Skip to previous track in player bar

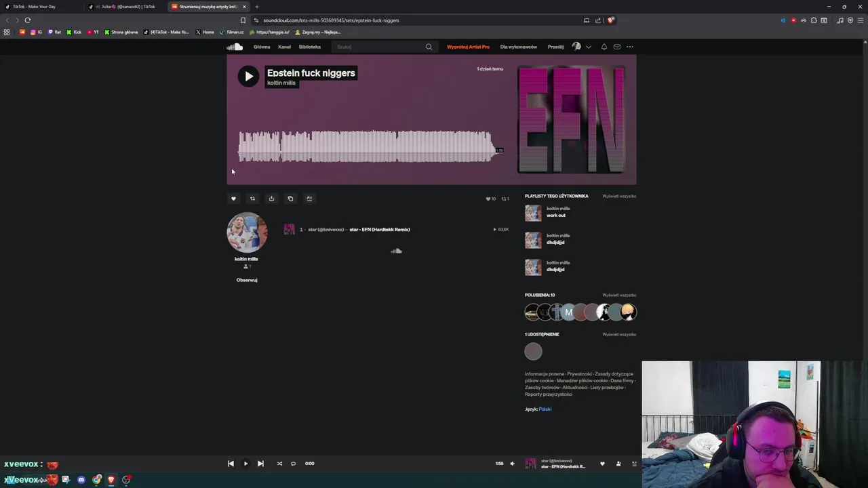coord(231,464)
